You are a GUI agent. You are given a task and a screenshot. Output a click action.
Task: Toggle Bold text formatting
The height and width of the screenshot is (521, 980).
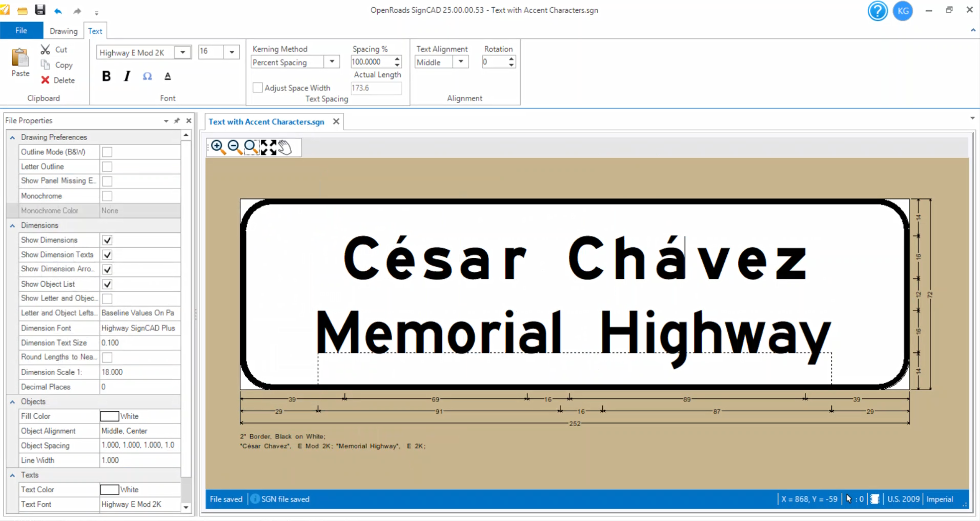coord(106,76)
